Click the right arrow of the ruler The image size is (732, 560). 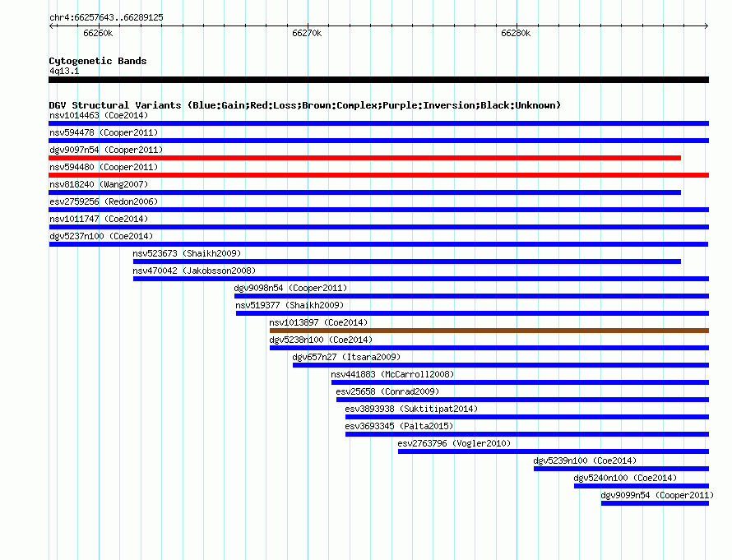click(707, 25)
